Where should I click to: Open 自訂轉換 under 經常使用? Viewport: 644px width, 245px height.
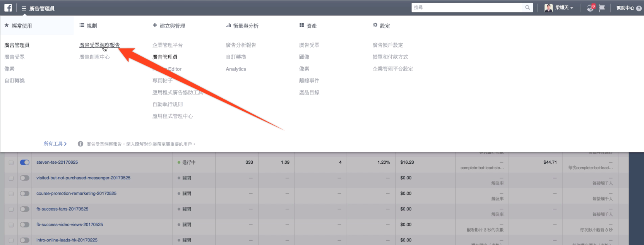pyautogui.click(x=14, y=81)
